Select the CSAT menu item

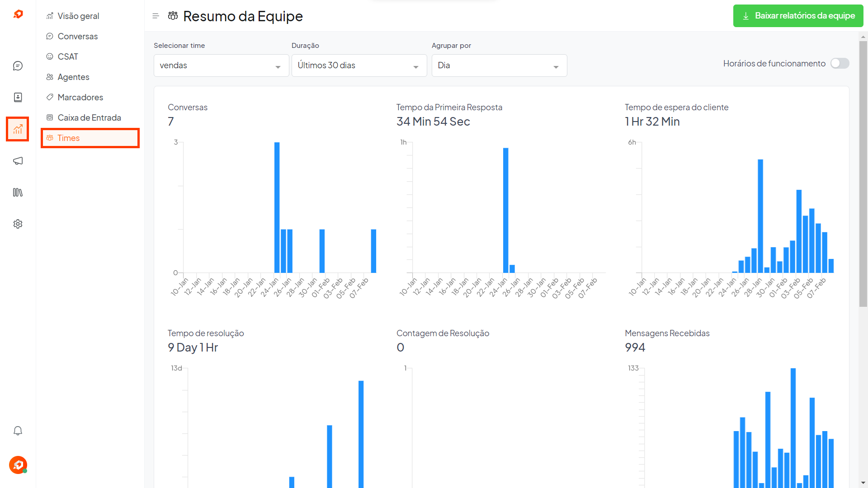click(68, 56)
